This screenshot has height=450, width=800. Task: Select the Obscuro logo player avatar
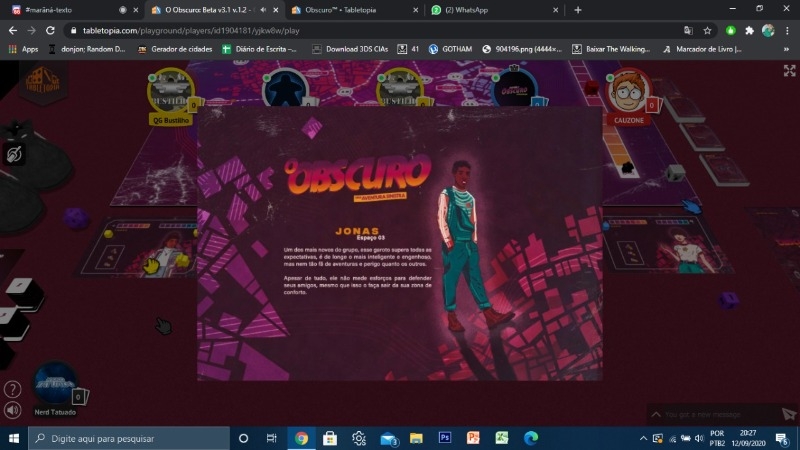coord(514,89)
